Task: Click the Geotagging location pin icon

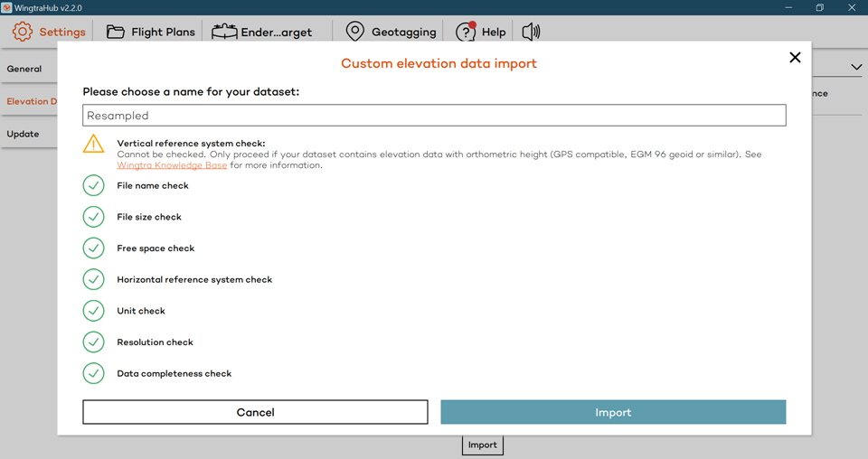Action: coord(355,32)
